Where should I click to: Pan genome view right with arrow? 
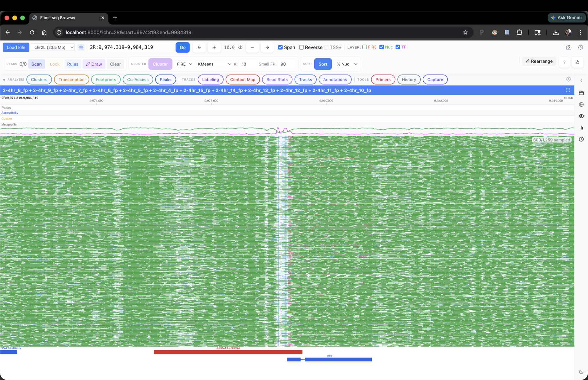(267, 47)
